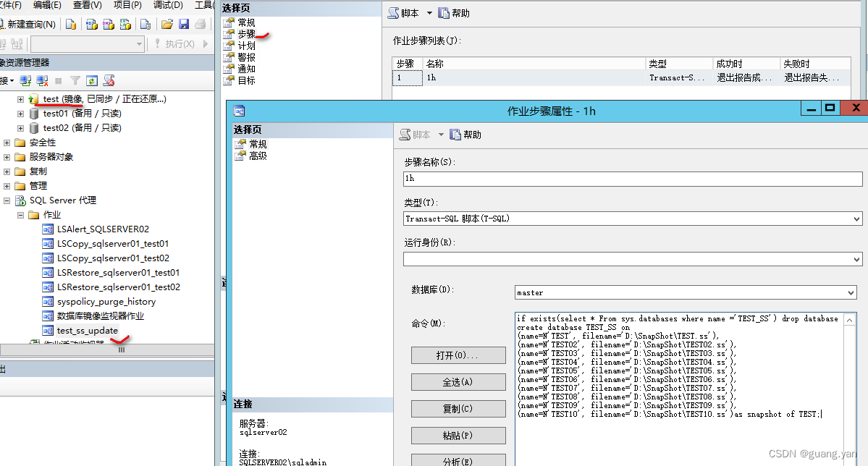
Task: Click the Filter icon in Object Explorer
Action: 75,80
